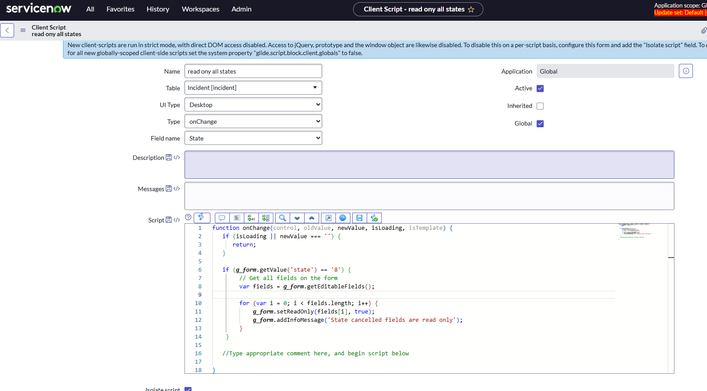Click into the Description text area

point(429,165)
